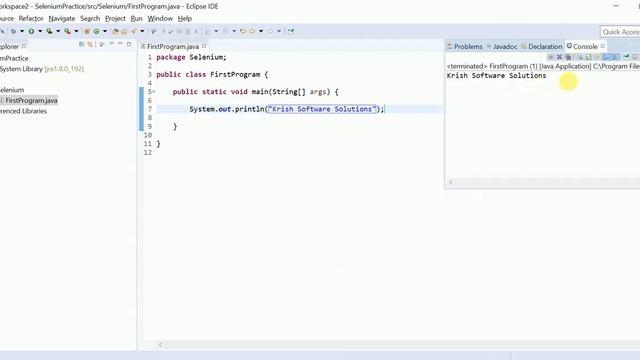Click "public class FirstProgram {" code line
The height and width of the screenshot is (360, 640).
tap(212, 74)
